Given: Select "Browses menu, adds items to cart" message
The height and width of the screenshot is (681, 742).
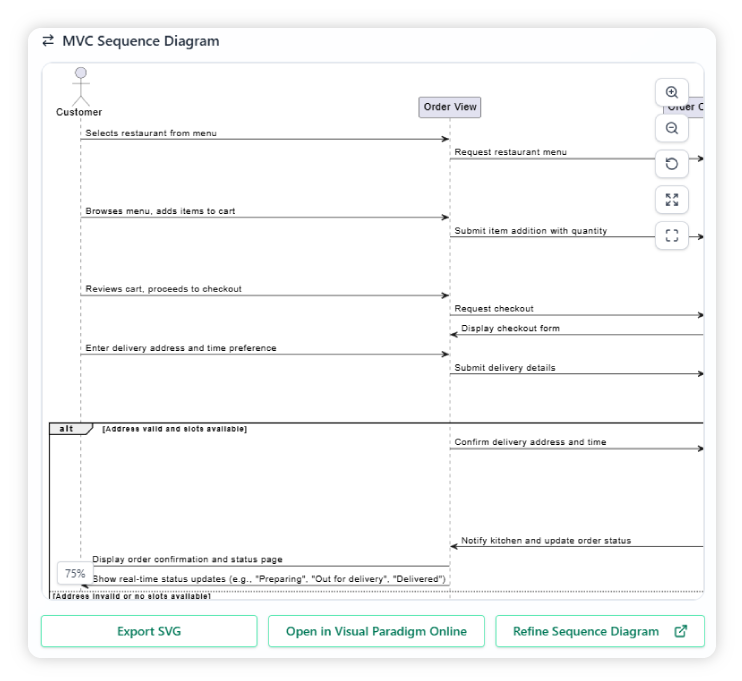Looking at the screenshot, I should coord(161,211).
